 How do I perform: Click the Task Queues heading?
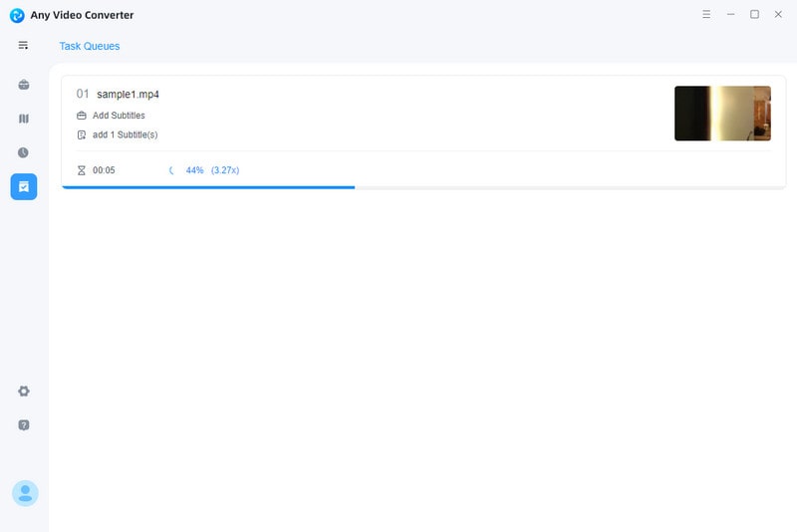[x=90, y=46]
